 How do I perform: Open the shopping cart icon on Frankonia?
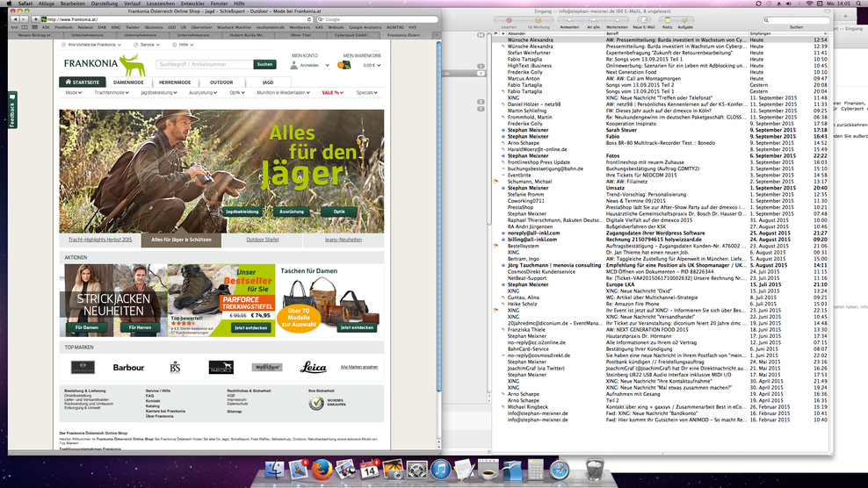344,65
